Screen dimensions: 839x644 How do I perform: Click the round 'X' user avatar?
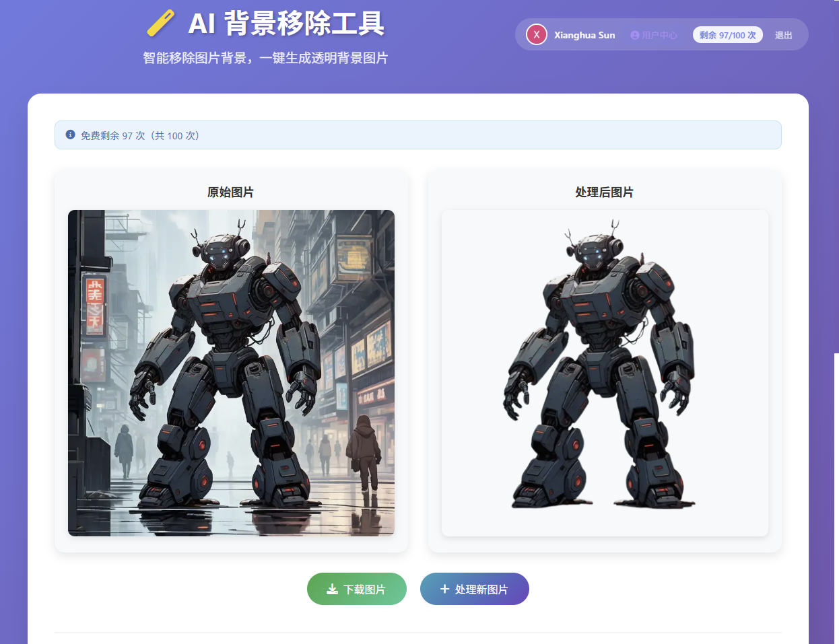click(536, 34)
